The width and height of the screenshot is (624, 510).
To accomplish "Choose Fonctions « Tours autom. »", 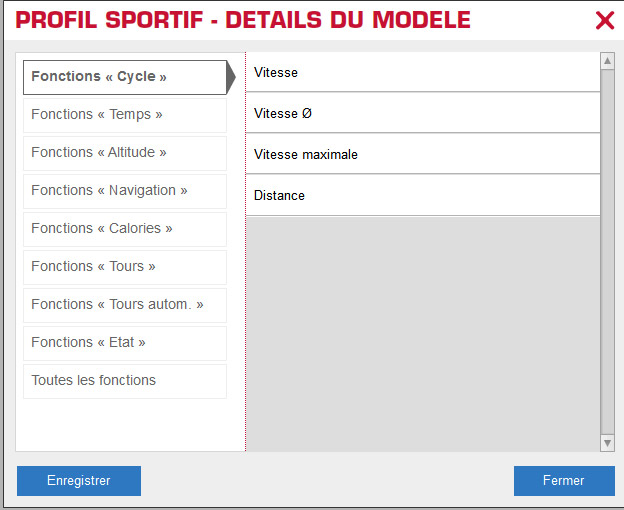I will (x=125, y=305).
